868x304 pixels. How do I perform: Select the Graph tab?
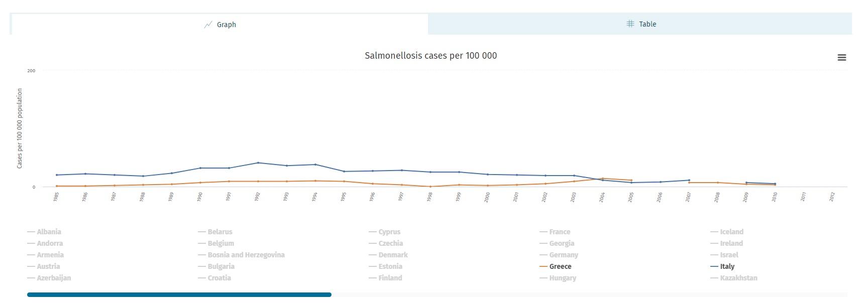(220, 25)
